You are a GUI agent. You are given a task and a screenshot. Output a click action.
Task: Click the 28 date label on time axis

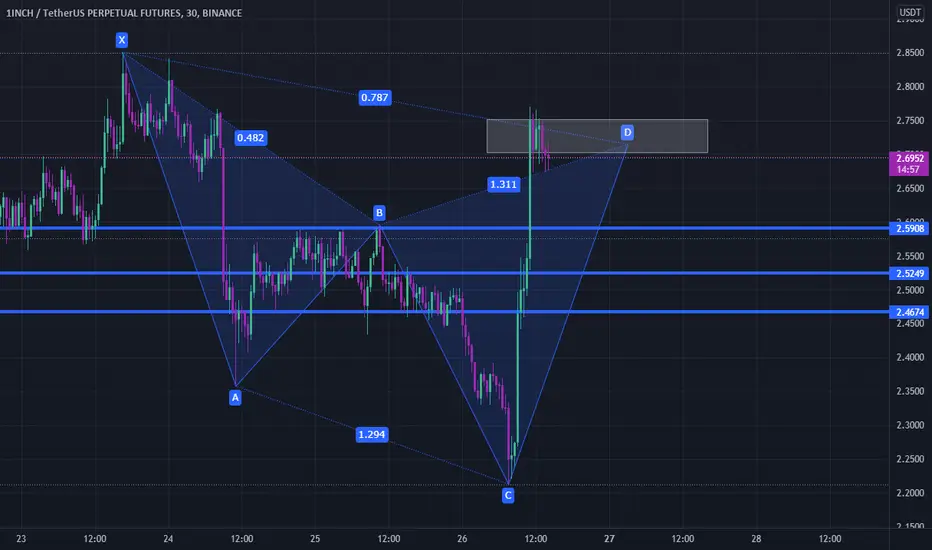[756, 539]
